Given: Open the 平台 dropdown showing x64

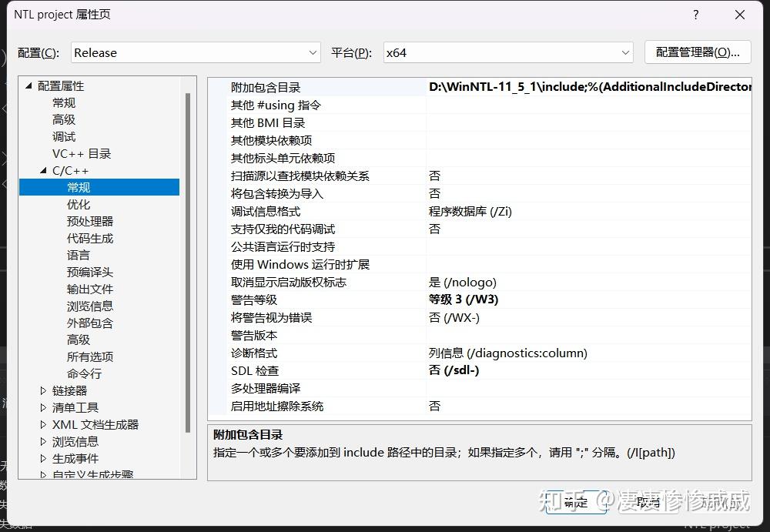Looking at the screenshot, I should point(508,52).
